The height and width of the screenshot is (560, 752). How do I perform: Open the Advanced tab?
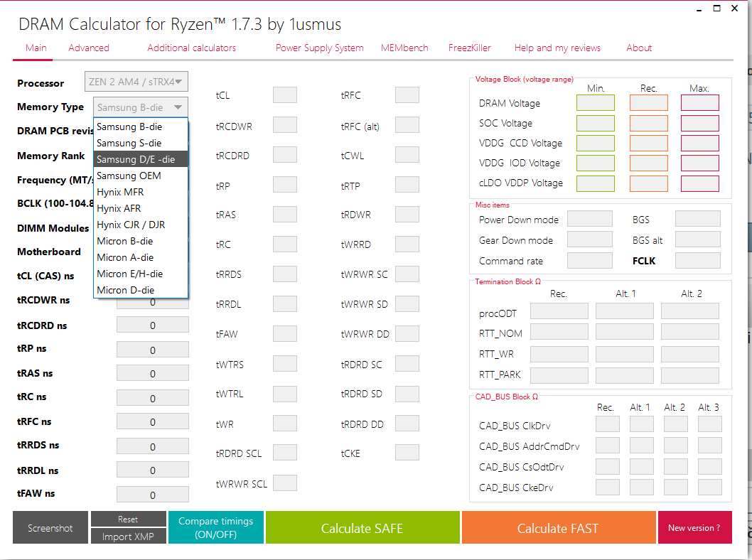89,48
